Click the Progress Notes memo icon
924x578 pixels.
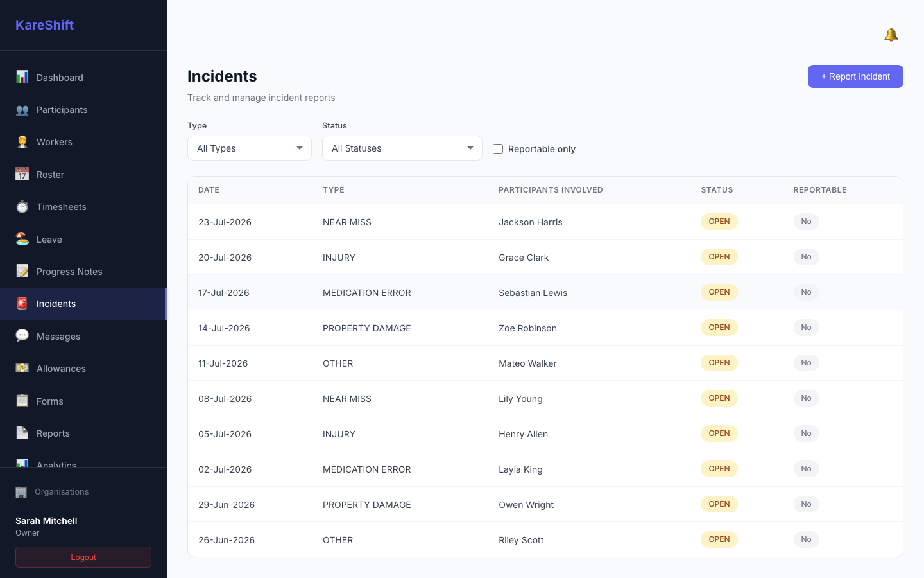22,272
